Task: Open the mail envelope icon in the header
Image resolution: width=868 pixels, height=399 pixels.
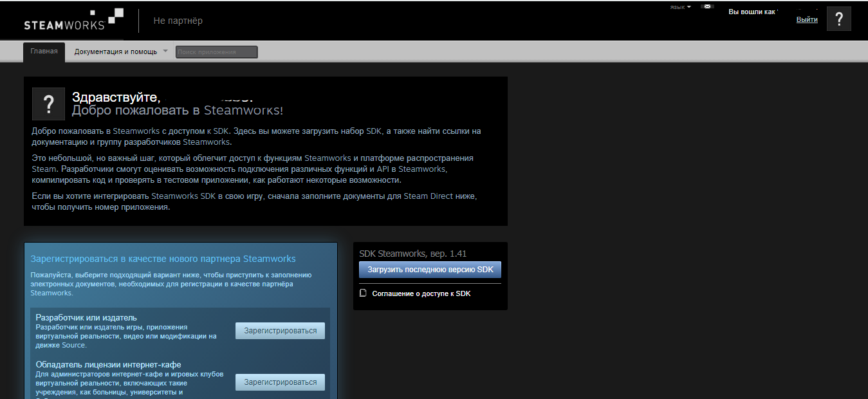Action: click(707, 6)
